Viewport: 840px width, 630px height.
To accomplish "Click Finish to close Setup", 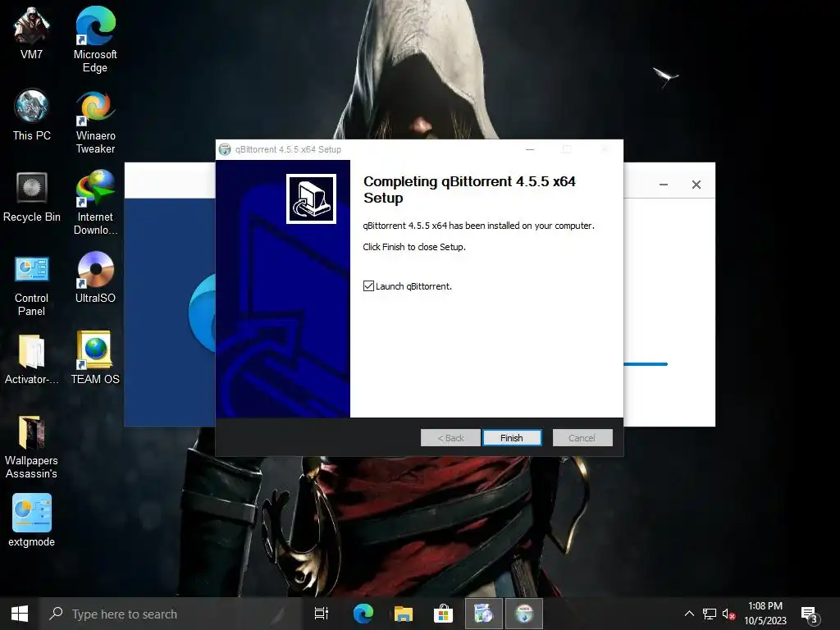I will pyautogui.click(x=512, y=438).
